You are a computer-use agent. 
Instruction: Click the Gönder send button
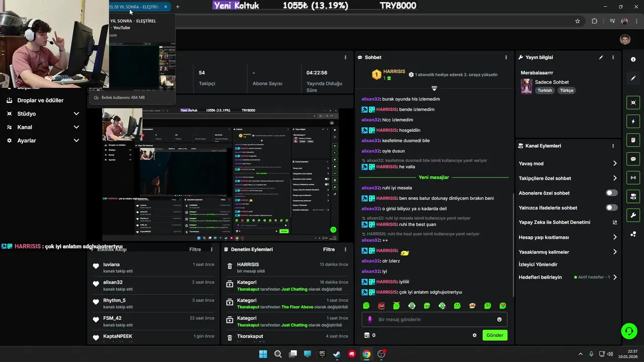point(495,335)
